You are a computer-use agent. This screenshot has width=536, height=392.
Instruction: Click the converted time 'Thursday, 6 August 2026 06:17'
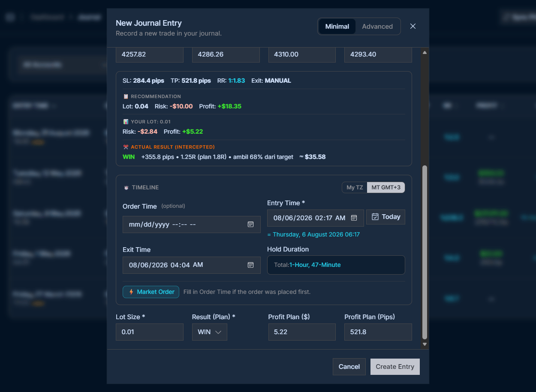click(x=316, y=234)
